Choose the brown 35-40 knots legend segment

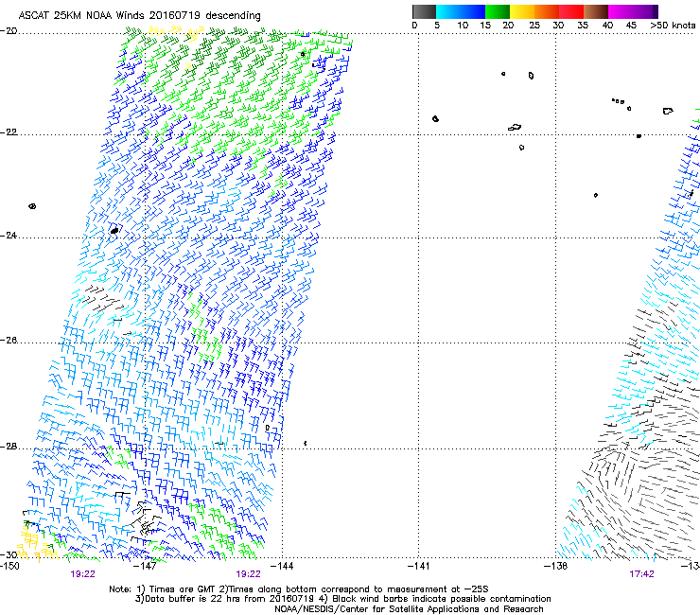pyautogui.click(x=596, y=11)
